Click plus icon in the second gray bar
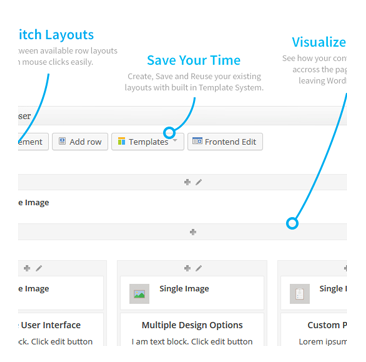The image size is (366, 362). 193,232
